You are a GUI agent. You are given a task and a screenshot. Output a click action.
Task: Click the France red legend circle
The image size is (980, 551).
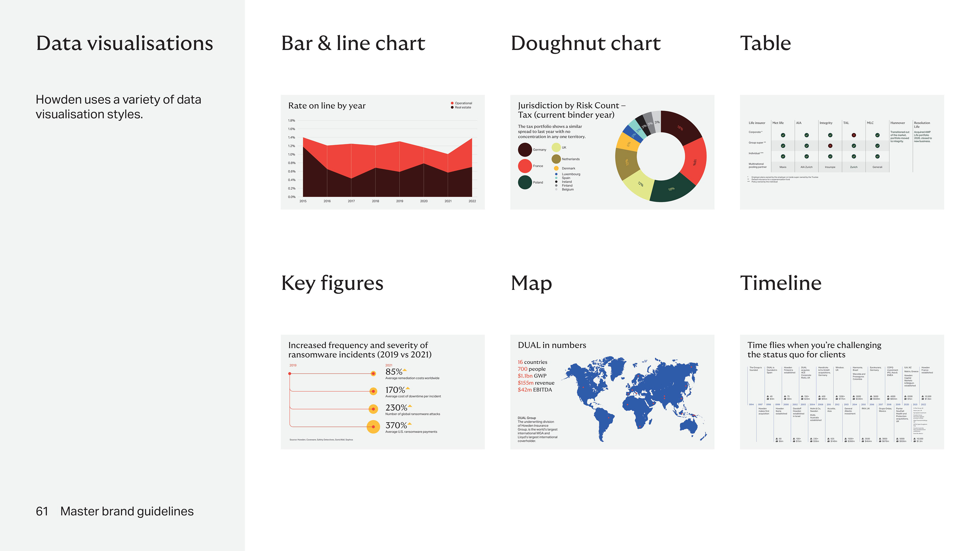[525, 166]
